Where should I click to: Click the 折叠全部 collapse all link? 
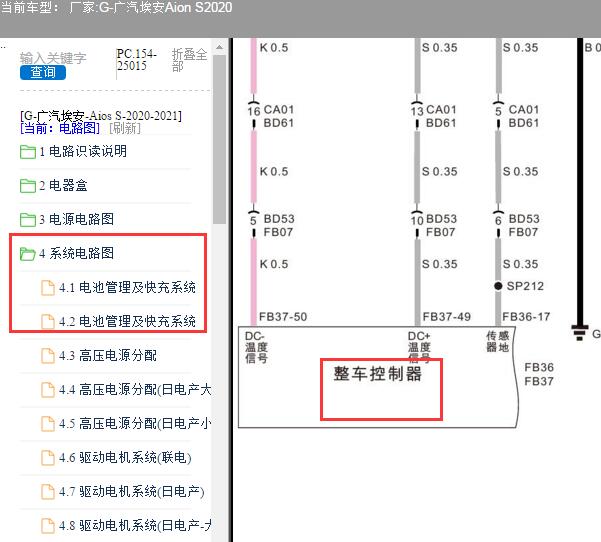point(189,60)
